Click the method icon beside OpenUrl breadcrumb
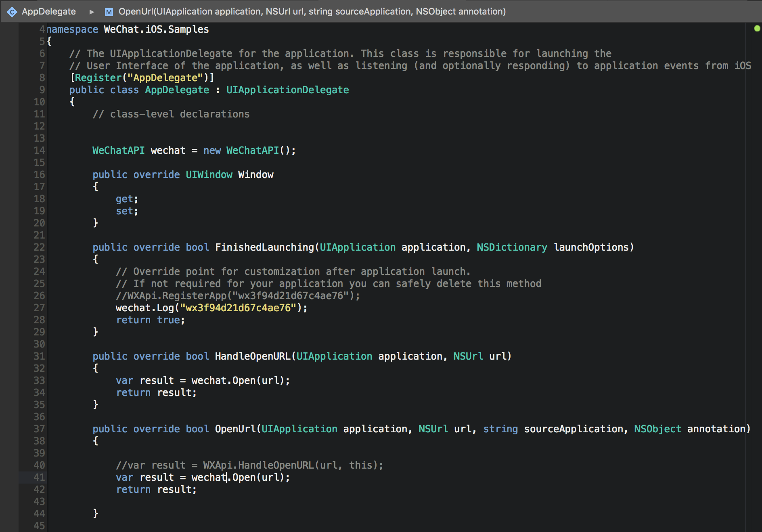This screenshot has height=532, width=762. click(109, 12)
